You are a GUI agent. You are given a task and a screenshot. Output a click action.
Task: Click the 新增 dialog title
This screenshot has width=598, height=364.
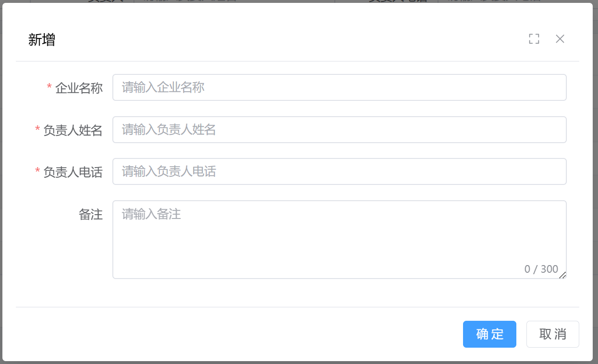42,39
